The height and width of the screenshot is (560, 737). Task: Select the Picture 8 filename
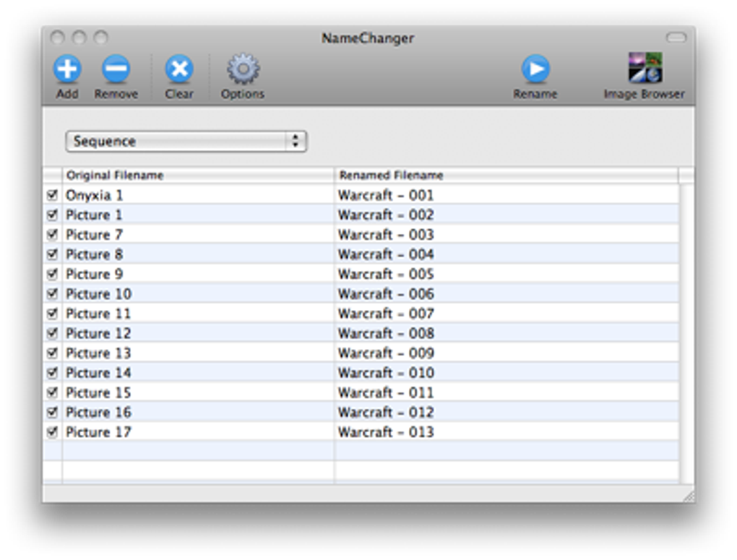click(94, 254)
